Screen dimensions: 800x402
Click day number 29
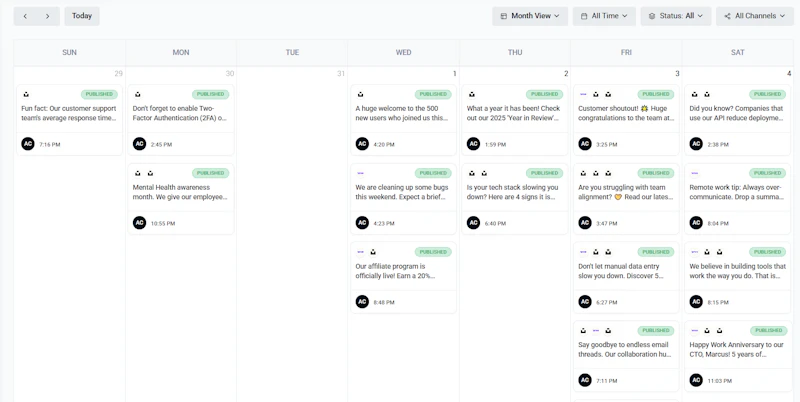point(118,73)
